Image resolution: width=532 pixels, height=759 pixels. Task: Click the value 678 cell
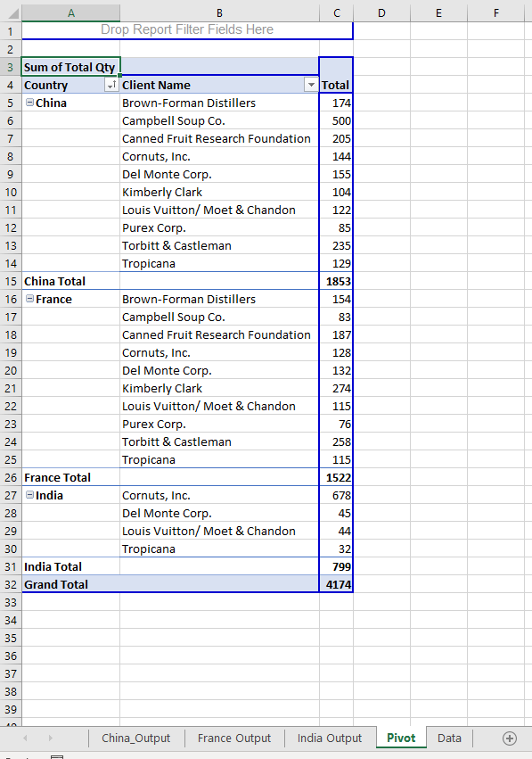click(336, 495)
